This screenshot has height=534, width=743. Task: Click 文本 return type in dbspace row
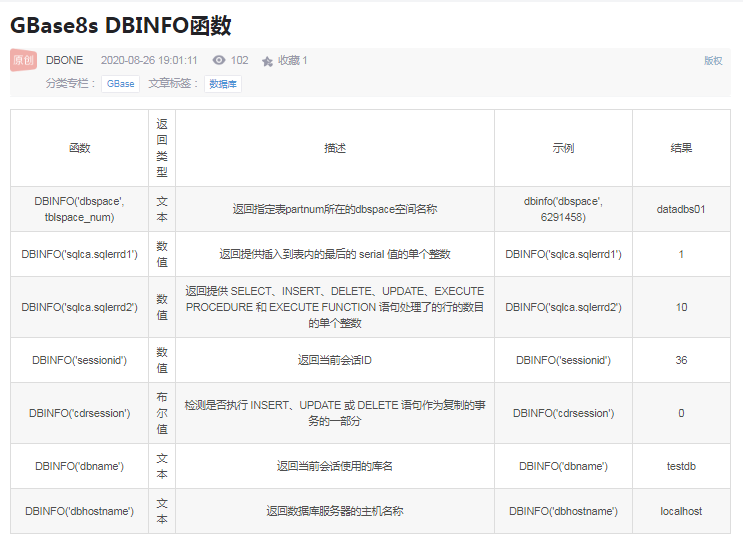pos(162,209)
